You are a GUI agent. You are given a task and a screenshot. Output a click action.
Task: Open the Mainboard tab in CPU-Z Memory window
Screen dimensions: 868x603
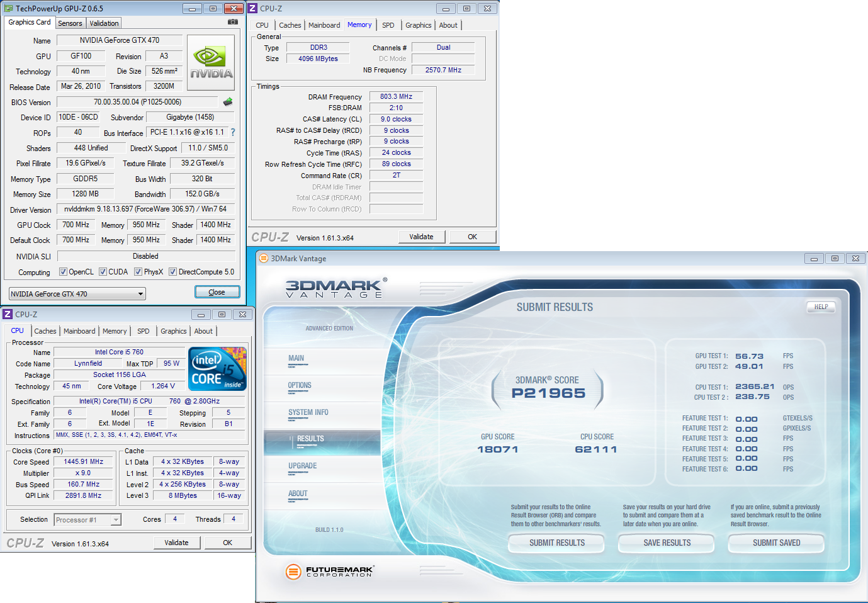[324, 25]
